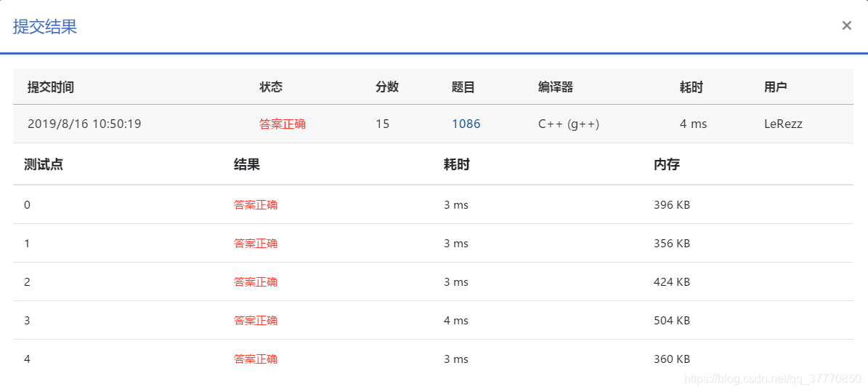868x392 pixels.
Task: Click the 提交结果 dialog title
Action: point(45,27)
